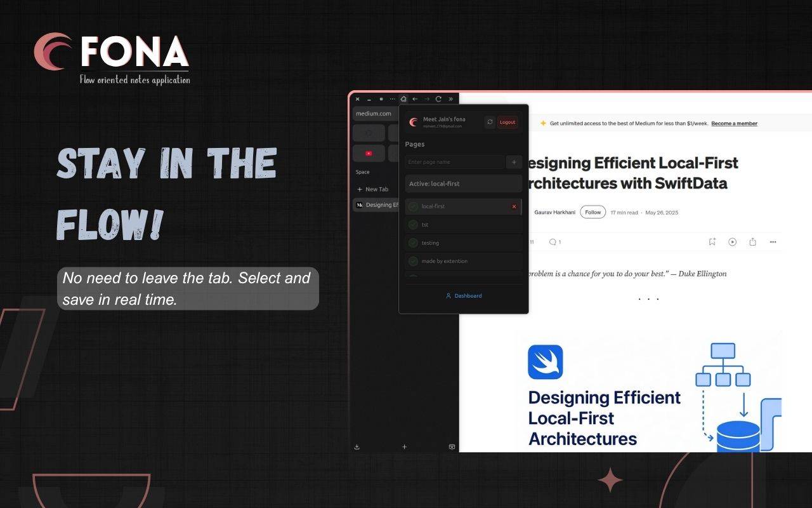Click the Logout button
Viewport: 812px width, 508px height.
(507, 122)
